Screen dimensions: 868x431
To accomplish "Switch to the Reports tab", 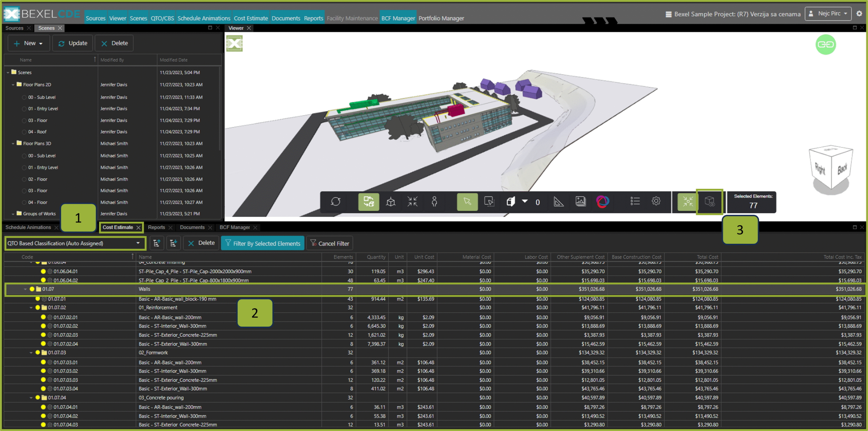I will [x=157, y=227].
